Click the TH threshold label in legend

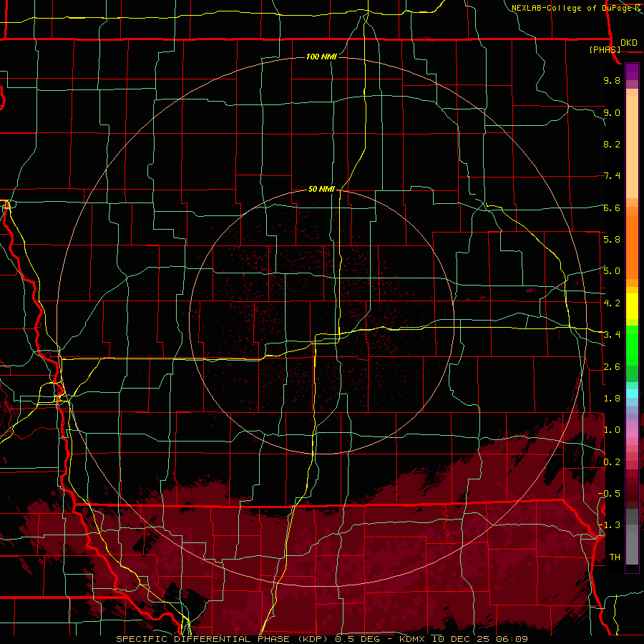tap(615, 557)
